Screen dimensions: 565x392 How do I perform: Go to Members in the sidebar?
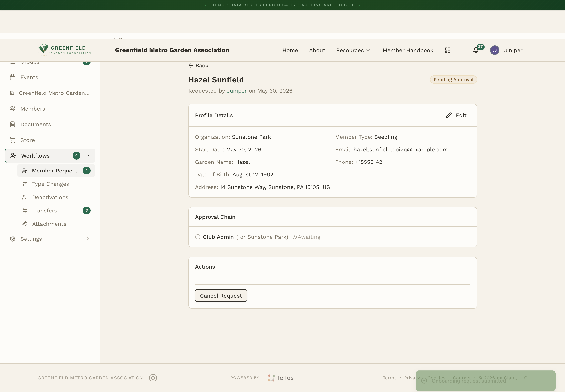50,109
